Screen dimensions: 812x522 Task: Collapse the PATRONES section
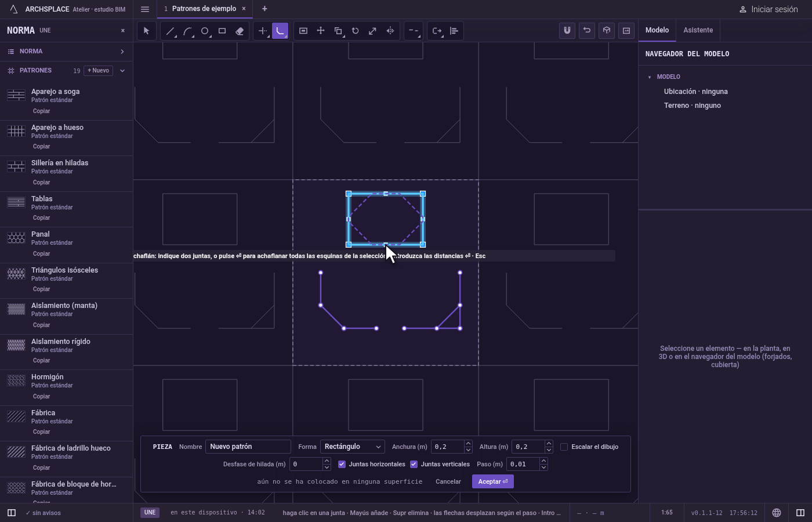tap(122, 71)
